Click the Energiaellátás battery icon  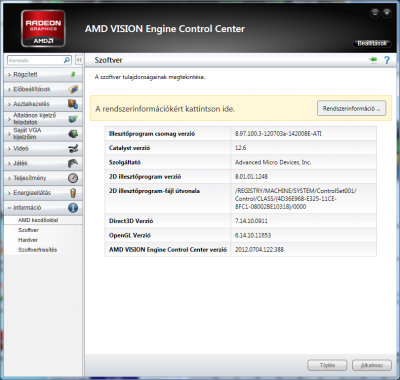(73, 193)
